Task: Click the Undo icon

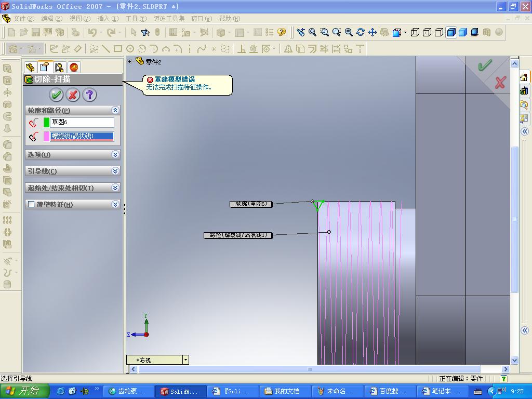Action: click(92, 32)
